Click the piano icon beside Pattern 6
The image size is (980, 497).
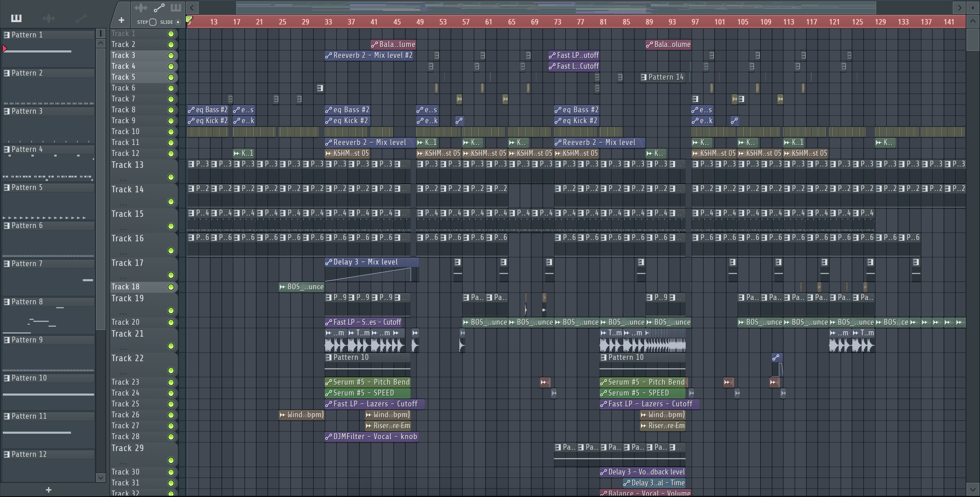6,226
